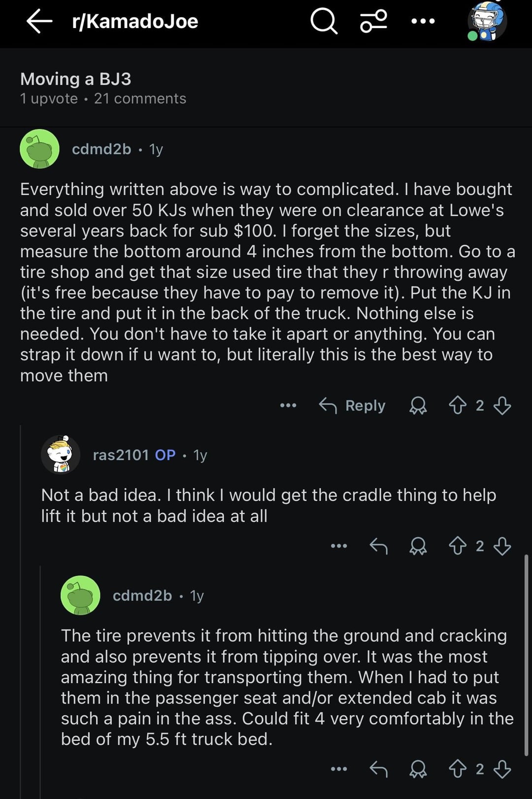Open the 'Moving a BJ3' post title
This screenshot has height=799, width=532.
[x=75, y=79]
